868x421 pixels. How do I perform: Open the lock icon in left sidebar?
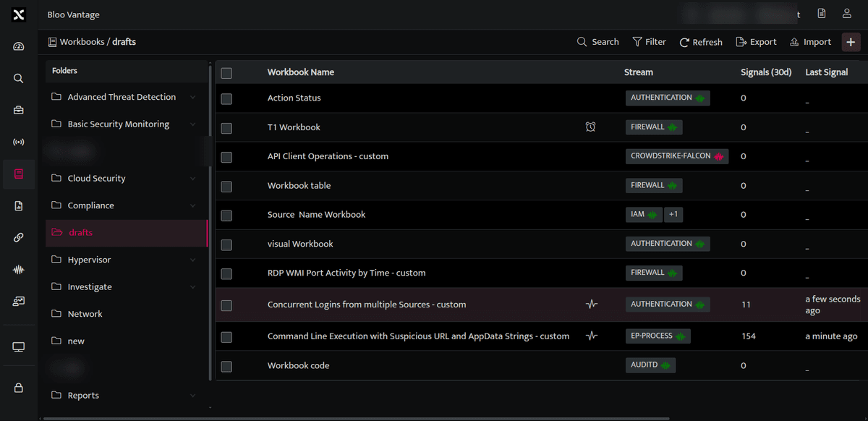19,388
